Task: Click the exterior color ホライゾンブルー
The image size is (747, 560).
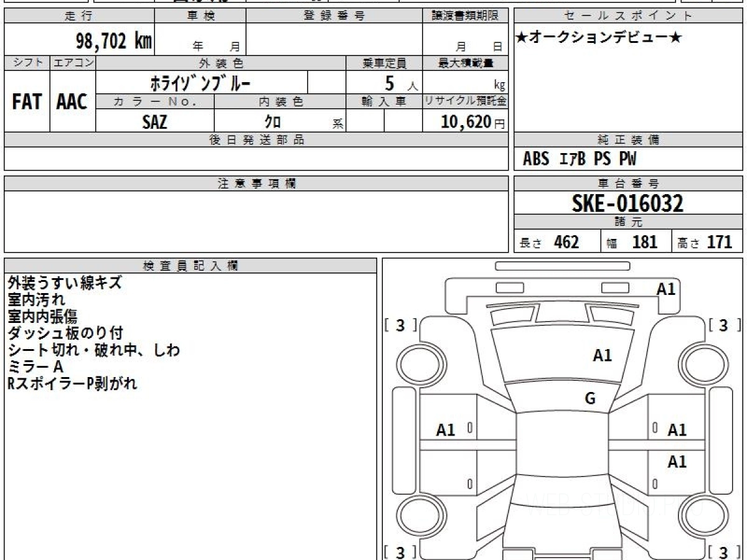Action: coord(201,82)
